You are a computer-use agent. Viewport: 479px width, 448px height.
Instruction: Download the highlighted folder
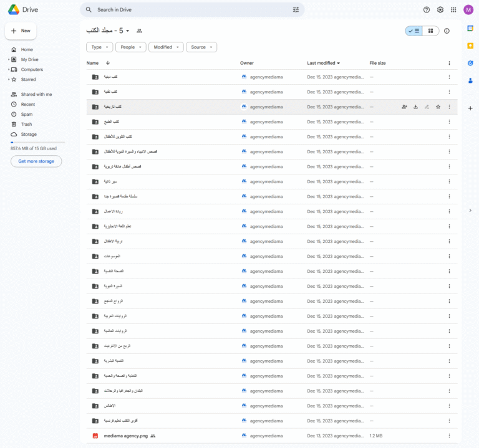tap(415, 107)
